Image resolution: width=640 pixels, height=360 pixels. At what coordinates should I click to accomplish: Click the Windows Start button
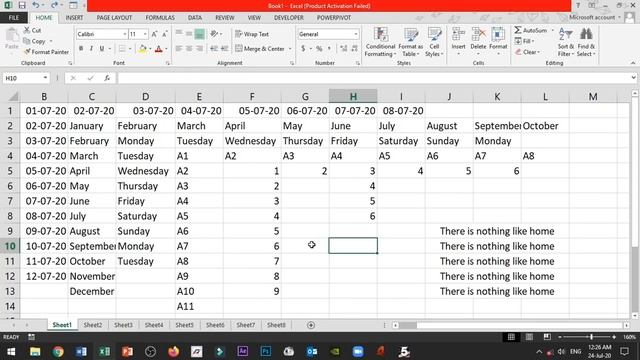pyautogui.click(x=11, y=351)
